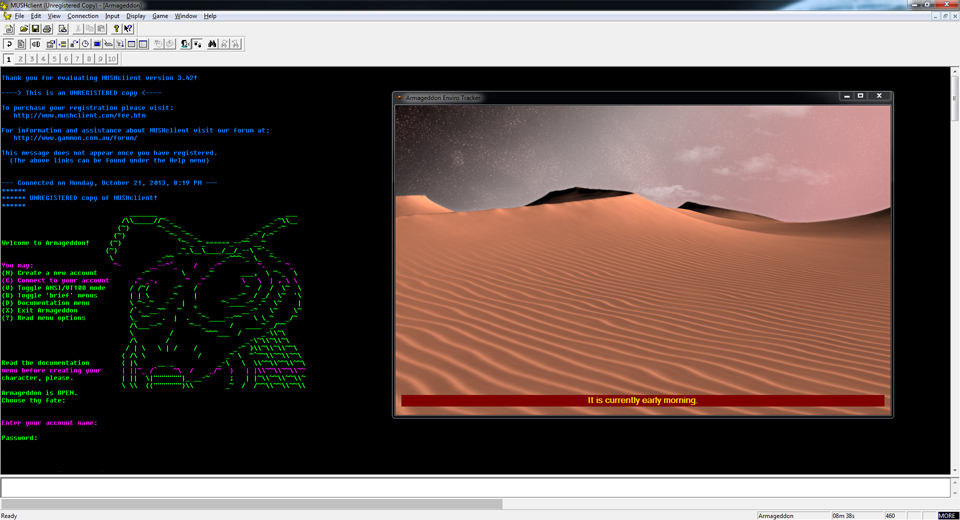The height and width of the screenshot is (520, 960).
Task: Open the Game menu
Action: coord(160,16)
